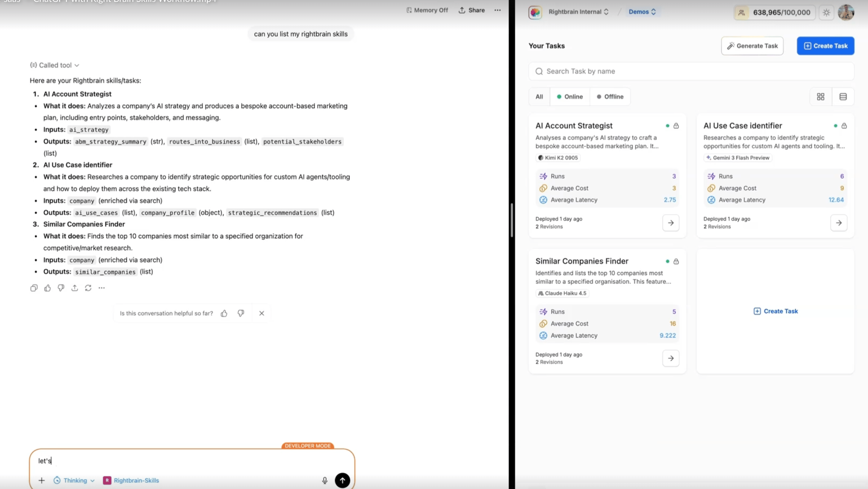Filter tasks by Online status

coord(570,97)
